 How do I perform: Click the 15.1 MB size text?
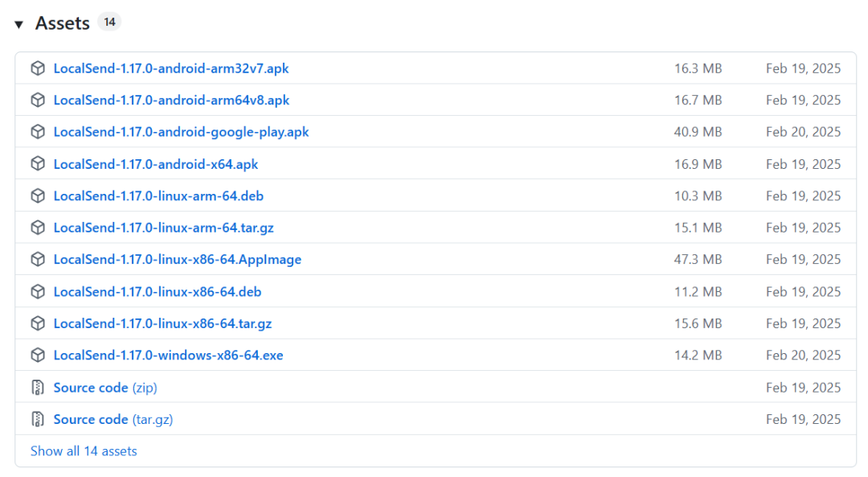pos(698,228)
